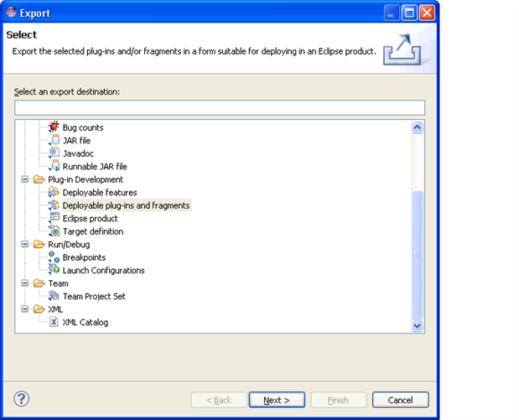The width and height of the screenshot is (519, 420).
Task: Collapse the Plug-in Development tree node
Action: click(x=25, y=179)
